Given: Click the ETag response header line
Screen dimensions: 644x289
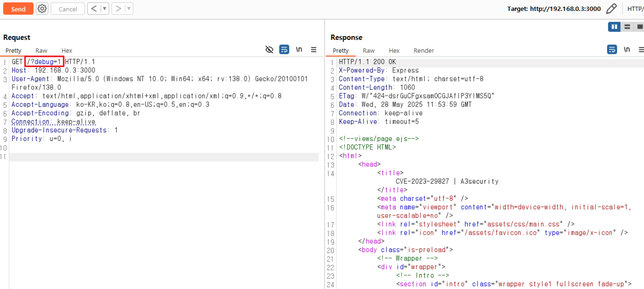Looking at the screenshot, I should (416, 96).
